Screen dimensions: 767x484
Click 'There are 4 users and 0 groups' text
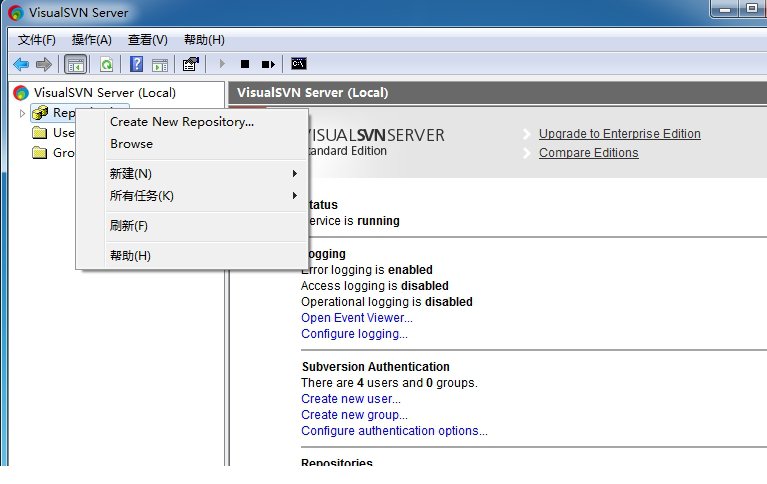(x=389, y=383)
